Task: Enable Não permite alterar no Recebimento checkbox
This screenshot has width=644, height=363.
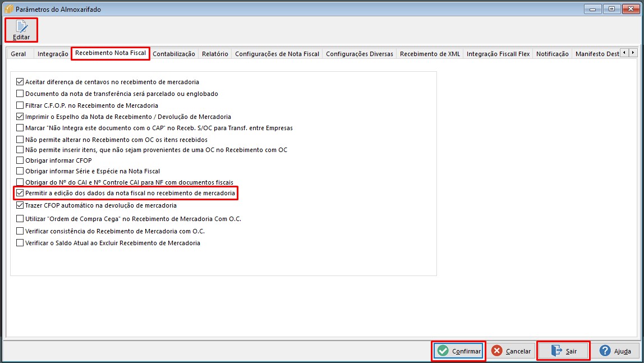Action: pyautogui.click(x=20, y=139)
